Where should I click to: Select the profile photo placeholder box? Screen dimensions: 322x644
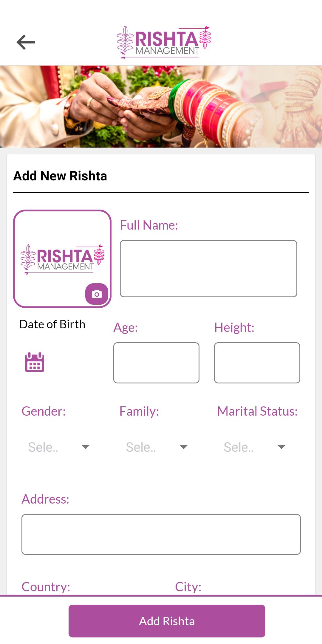tap(62, 259)
